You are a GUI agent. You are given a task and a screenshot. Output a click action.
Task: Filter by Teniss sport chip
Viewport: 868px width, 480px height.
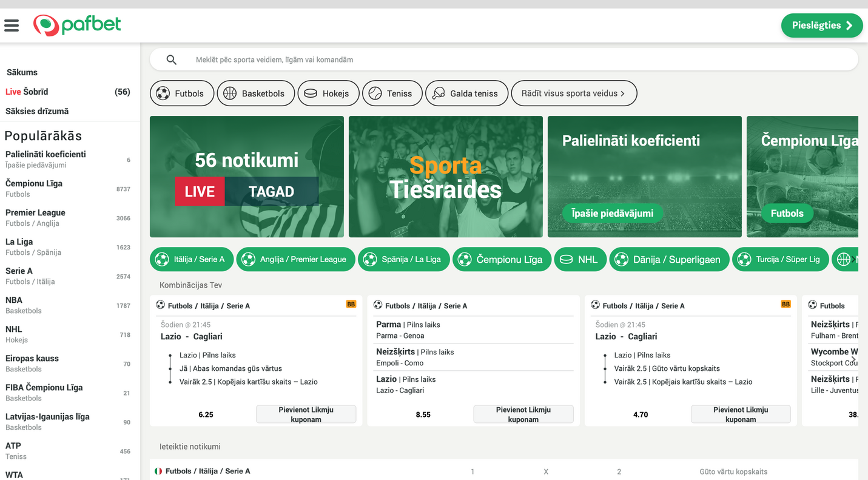pos(392,93)
